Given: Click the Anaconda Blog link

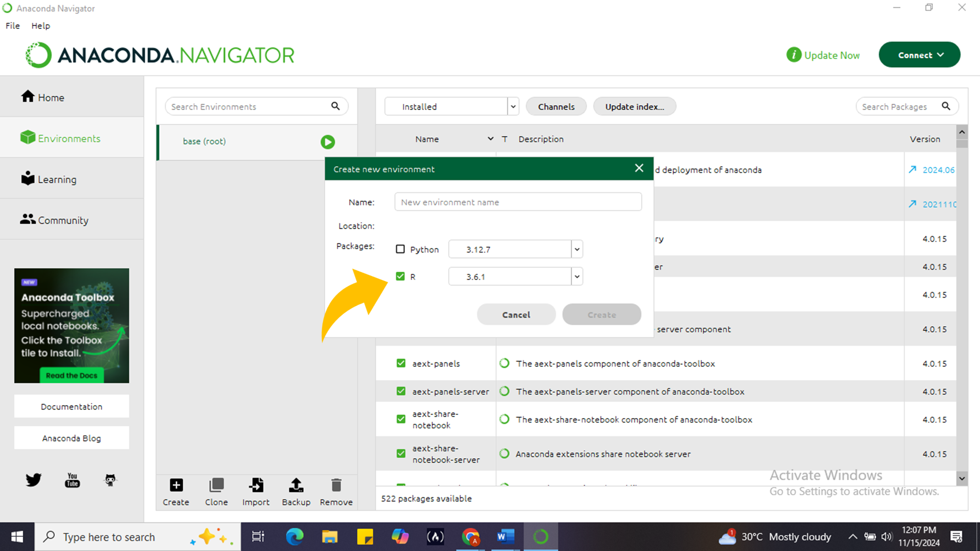Looking at the screenshot, I should coord(71,438).
